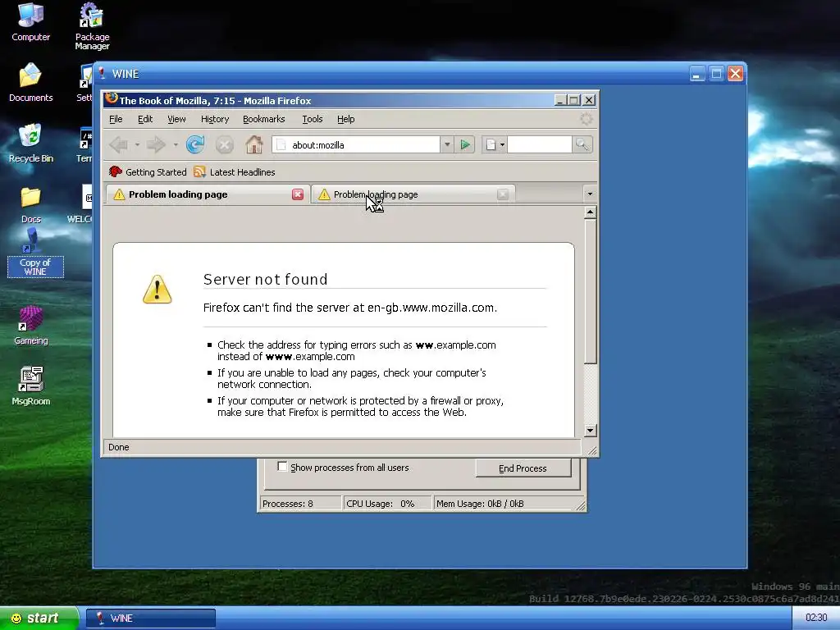Click Processes: 8 status entry
840x630 pixels.
tap(300, 504)
